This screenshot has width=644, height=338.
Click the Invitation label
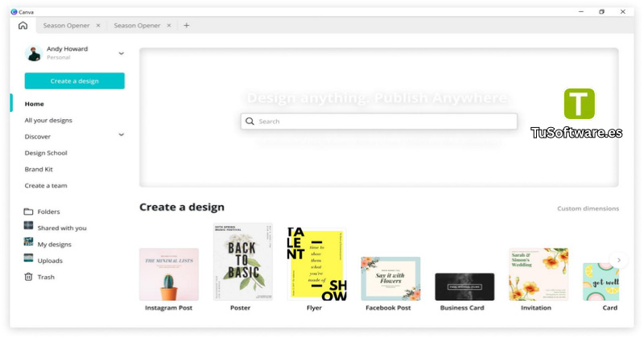(536, 307)
